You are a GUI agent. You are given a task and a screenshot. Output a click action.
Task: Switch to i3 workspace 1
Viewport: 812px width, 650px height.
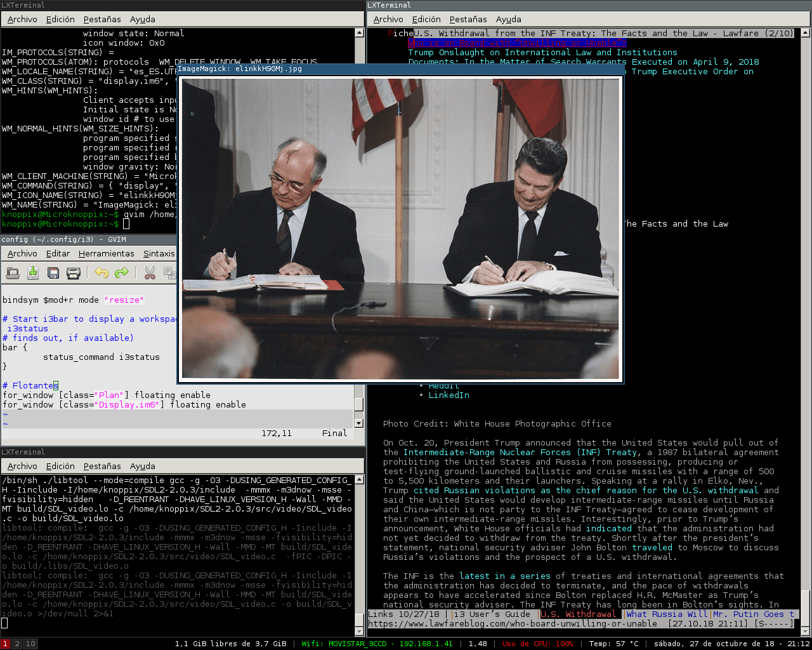click(x=5, y=644)
